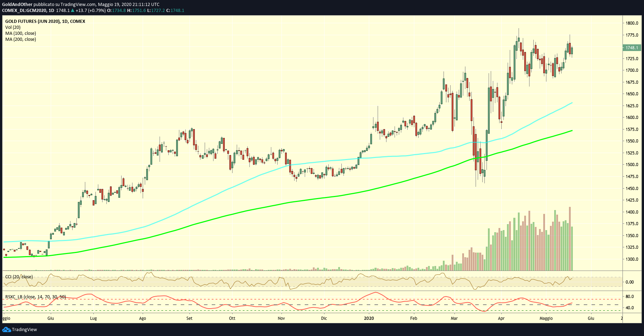Click the CCI 0.00 axis value
644x336 pixels.
pos(630,282)
